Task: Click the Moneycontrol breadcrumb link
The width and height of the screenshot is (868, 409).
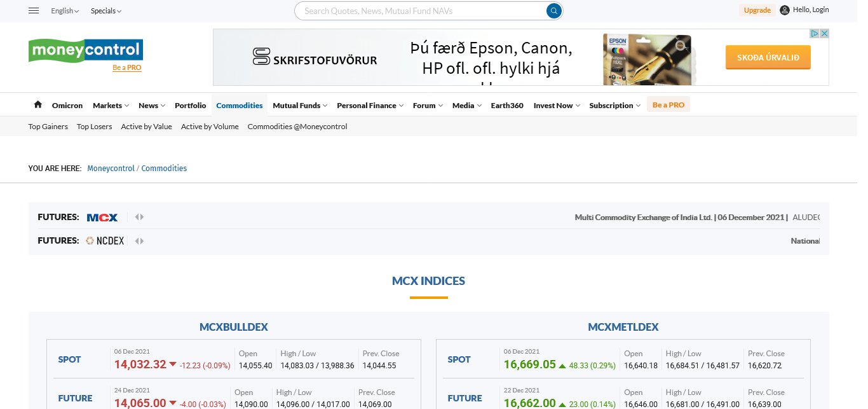Action: (111, 169)
